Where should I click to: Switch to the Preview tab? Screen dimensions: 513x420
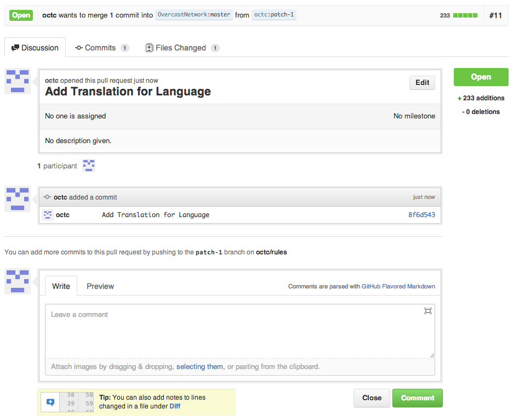pyautogui.click(x=100, y=286)
